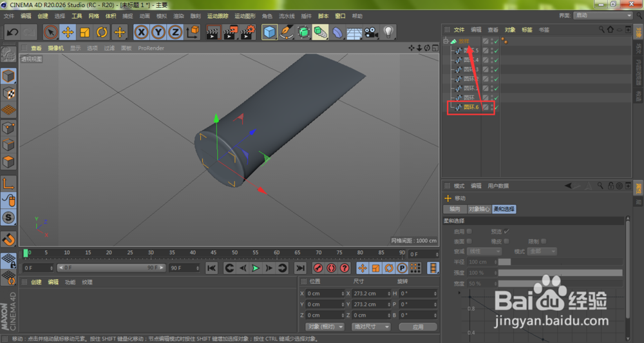Open the green Subdivision Surface generator icon
Viewport: 644px width, 343px height.
(303, 32)
